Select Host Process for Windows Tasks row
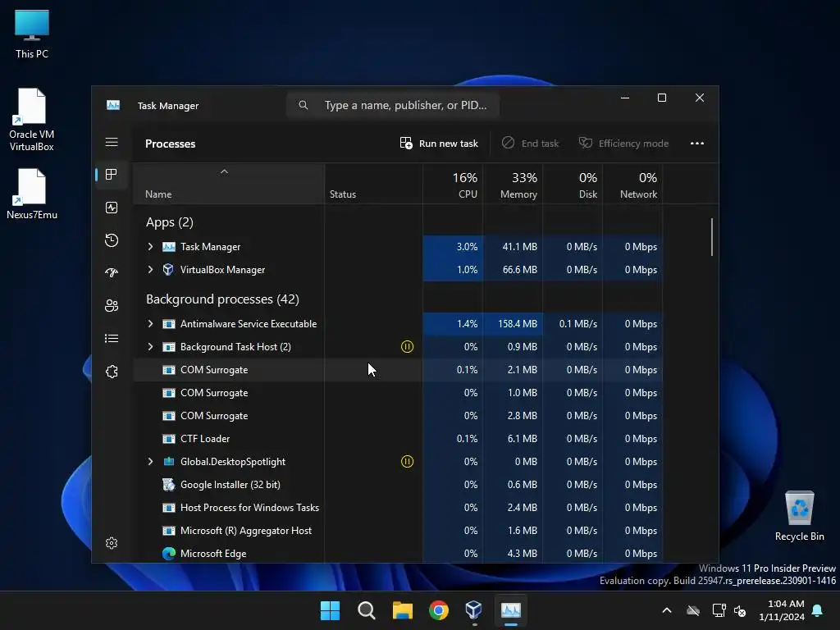Screen dimensions: 840x630 click(x=398, y=507)
